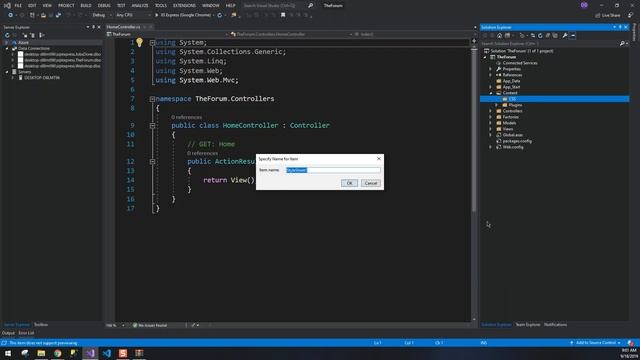
Task: Click the user account avatar icon
Action: [584, 5]
